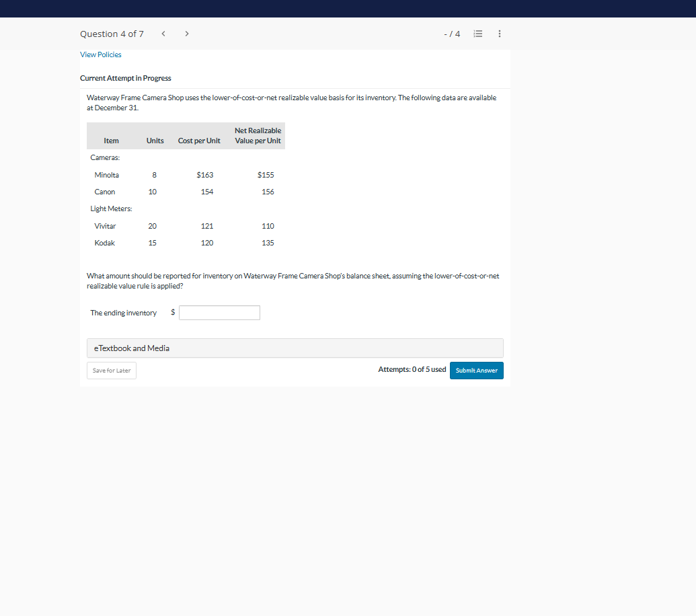Click the Net Realizable Value column header
696x616 pixels.
click(257, 135)
